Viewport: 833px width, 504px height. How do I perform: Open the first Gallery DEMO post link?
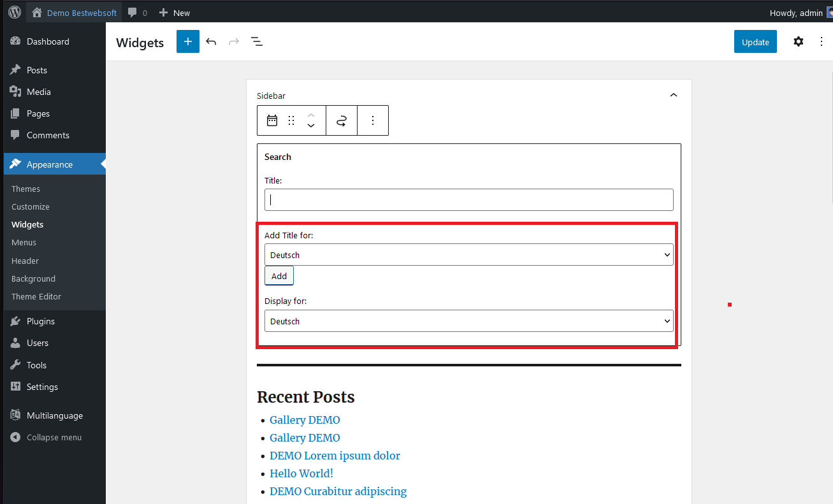click(x=305, y=420)
